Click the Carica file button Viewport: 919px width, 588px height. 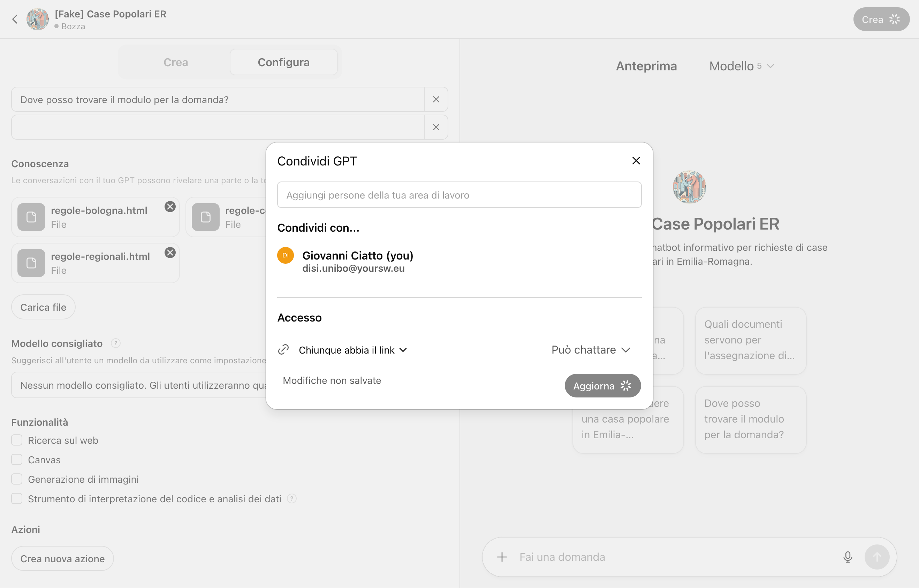pyautogui.click(x=43, y=307)
